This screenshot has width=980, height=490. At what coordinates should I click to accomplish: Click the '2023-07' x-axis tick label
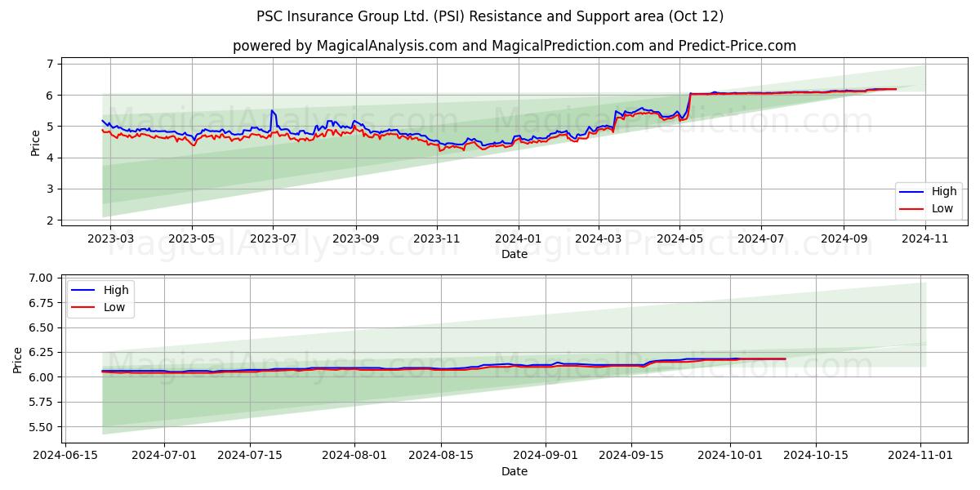point(273,238)
